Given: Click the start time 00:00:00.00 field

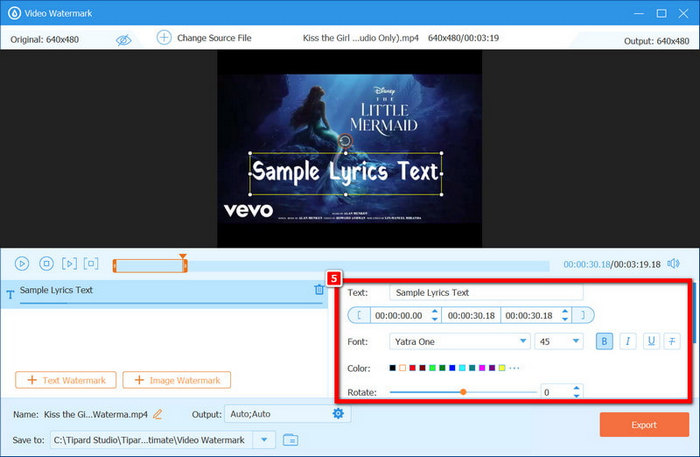Looking at the screenshot, I should click(399, 316).
